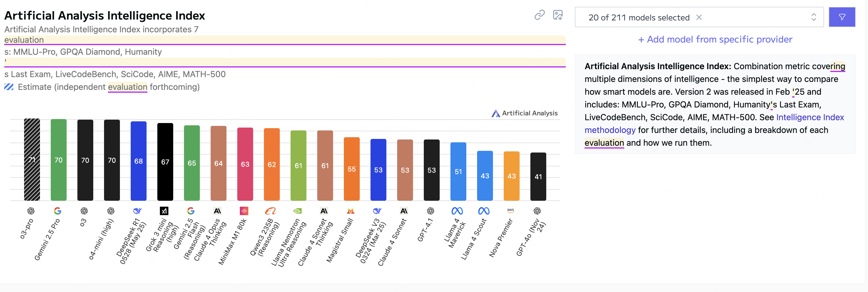Click the xAI logo under Grok 3 mini

(x=164, y=211)
